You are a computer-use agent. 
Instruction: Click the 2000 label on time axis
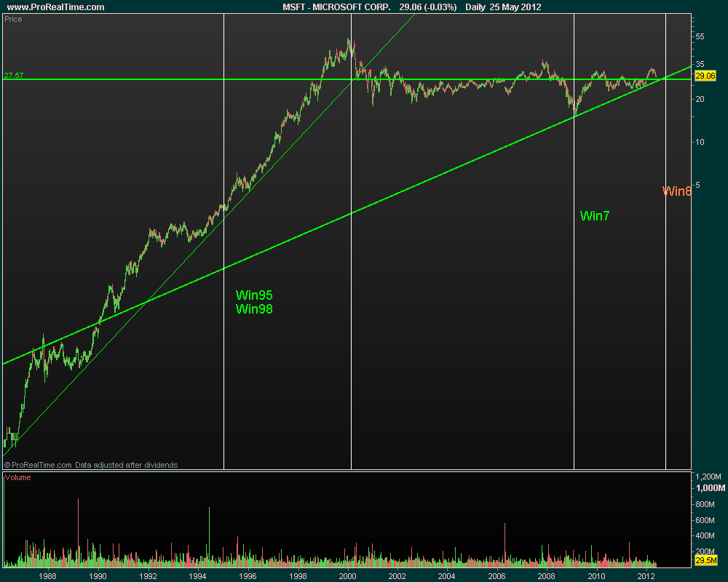point(348,576)
